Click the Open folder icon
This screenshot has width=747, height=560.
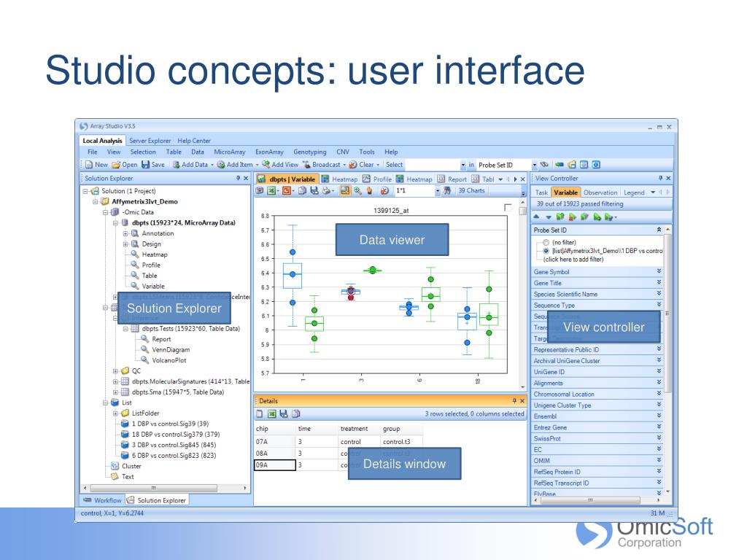point(116,165)
